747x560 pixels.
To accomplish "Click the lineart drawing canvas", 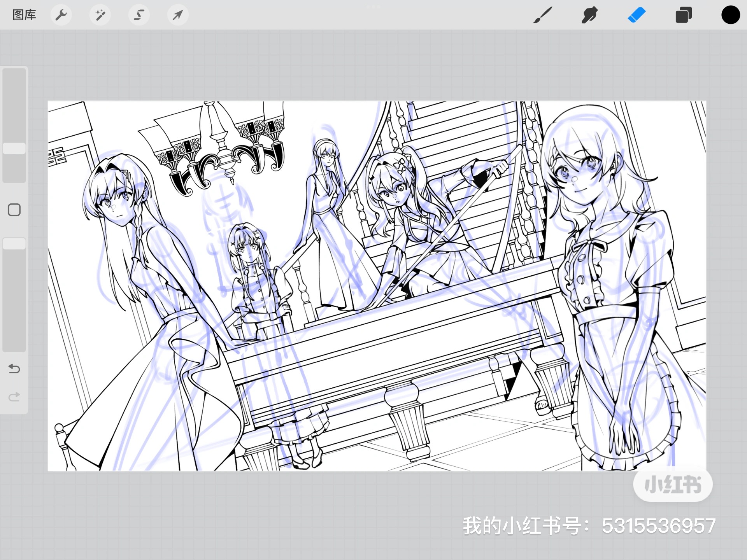I will point(377,286).
